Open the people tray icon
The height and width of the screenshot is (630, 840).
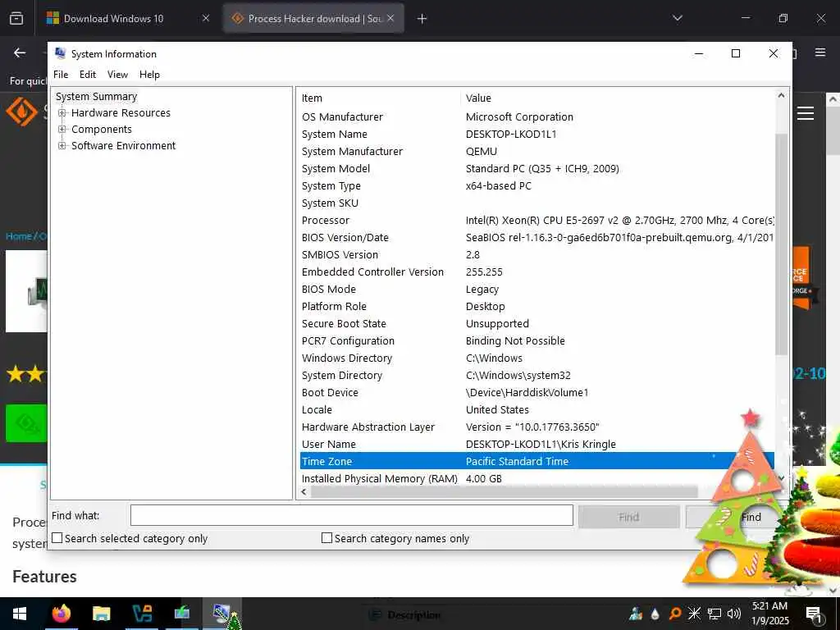click(x=636, y=614)
